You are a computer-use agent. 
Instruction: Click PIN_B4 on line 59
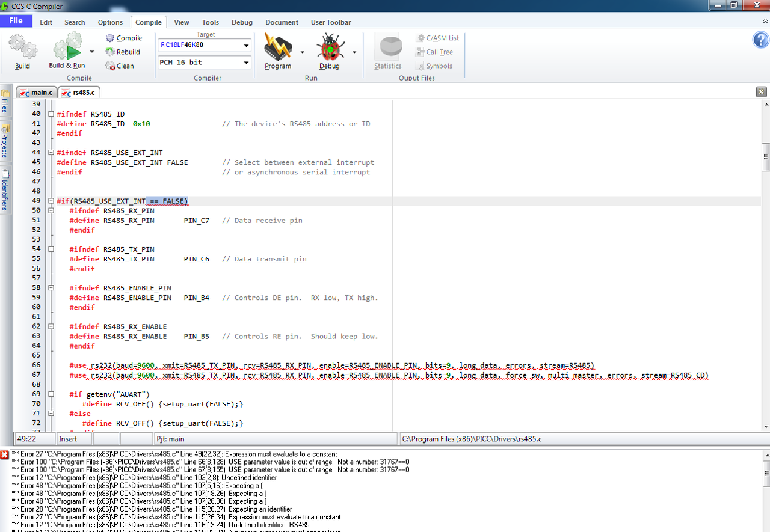pyautogui.click(x=197, y=298)
